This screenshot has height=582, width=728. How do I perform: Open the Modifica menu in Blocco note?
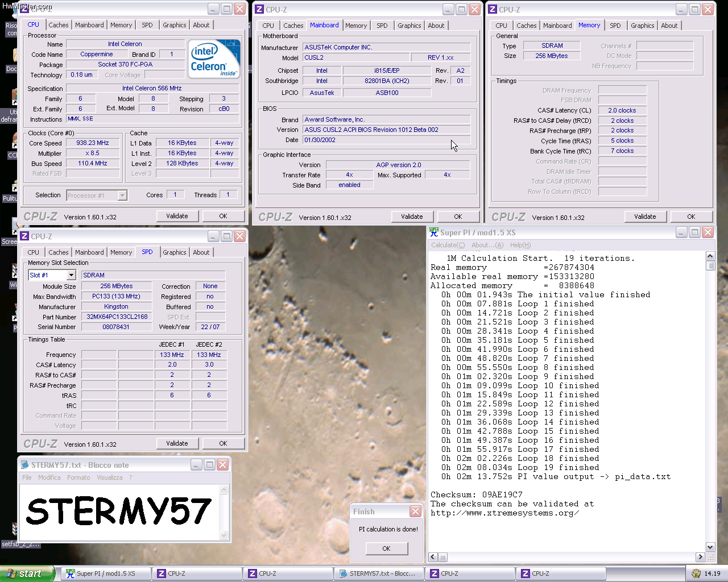(x=49, y=477)
